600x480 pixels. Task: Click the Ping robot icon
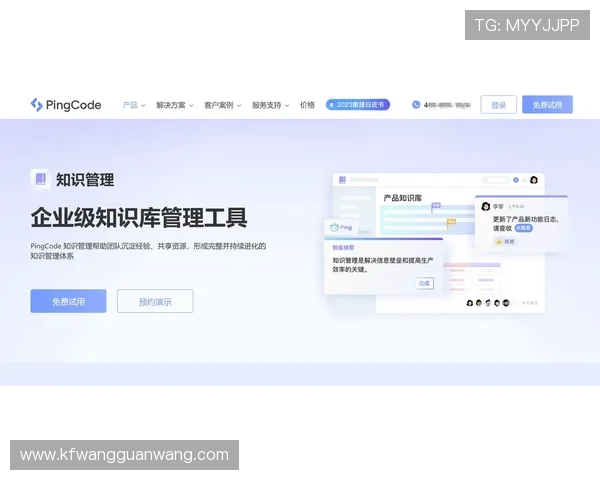click(334, 227)
